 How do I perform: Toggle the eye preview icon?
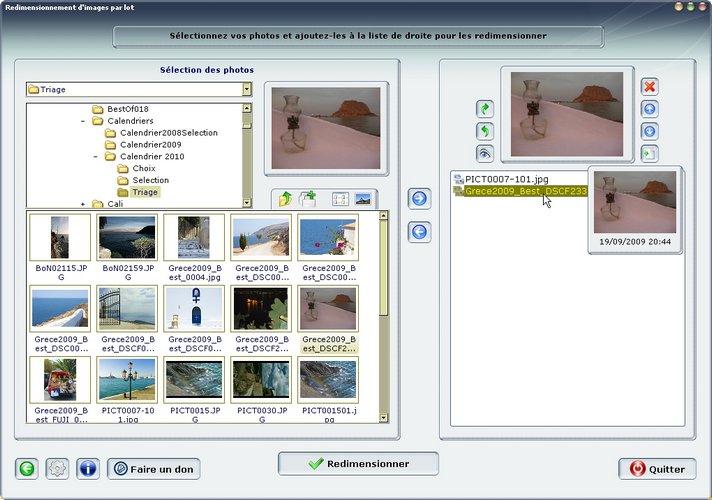click(485, 153)
